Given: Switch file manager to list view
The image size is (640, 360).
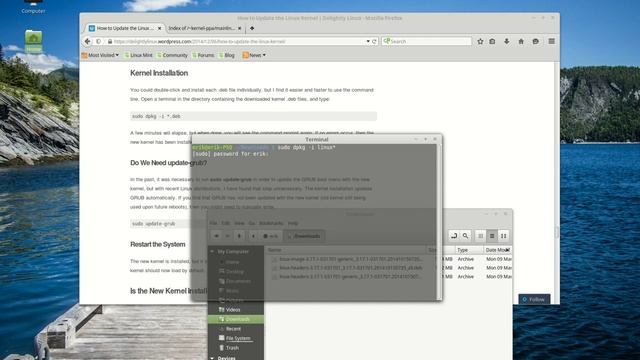Looking at the screenshot, I should [492, 236].
